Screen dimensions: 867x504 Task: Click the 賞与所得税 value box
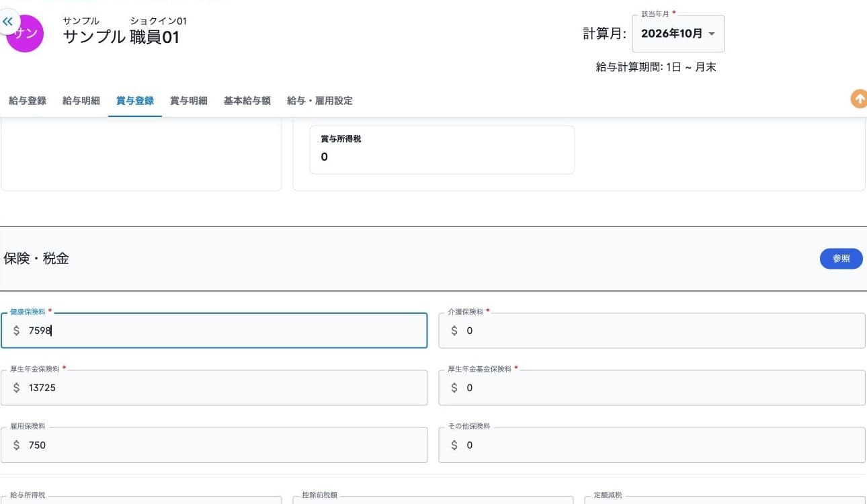[x=442, y=150]
